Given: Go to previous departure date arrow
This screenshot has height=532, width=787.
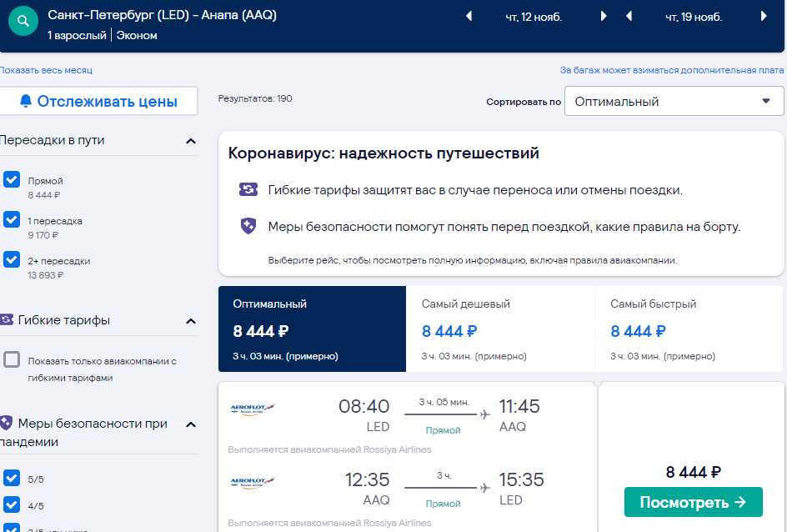Looking at the screenshot, I should [469, 17].
